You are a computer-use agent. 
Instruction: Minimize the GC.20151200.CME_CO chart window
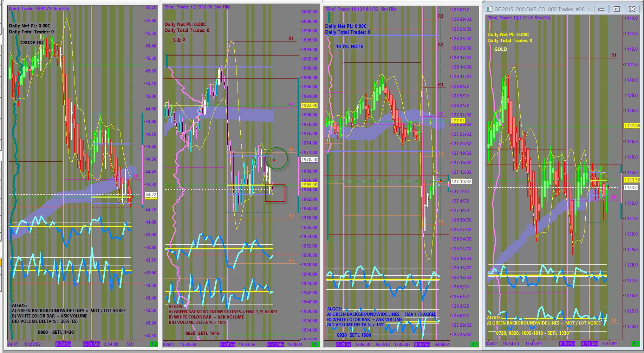tap(601, 9)
